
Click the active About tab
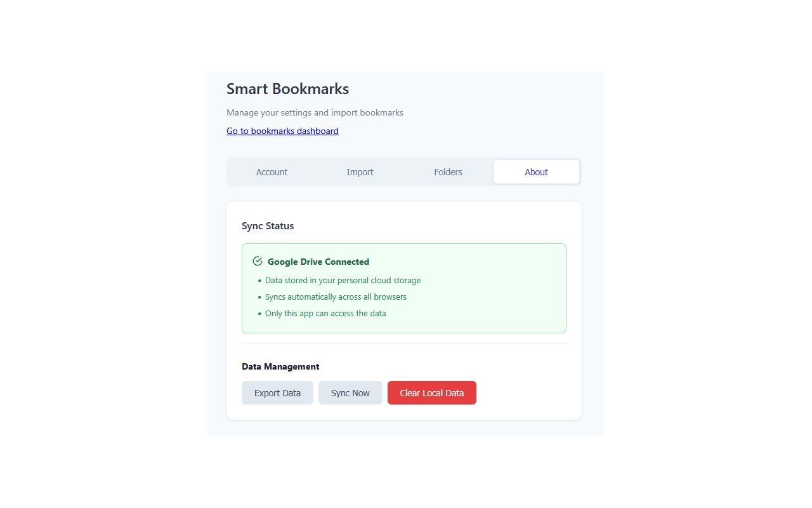[x=536, y=172]
